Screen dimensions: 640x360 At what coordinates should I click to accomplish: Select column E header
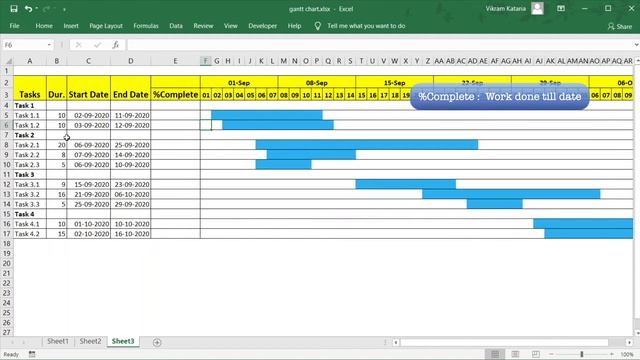[175, 61]
